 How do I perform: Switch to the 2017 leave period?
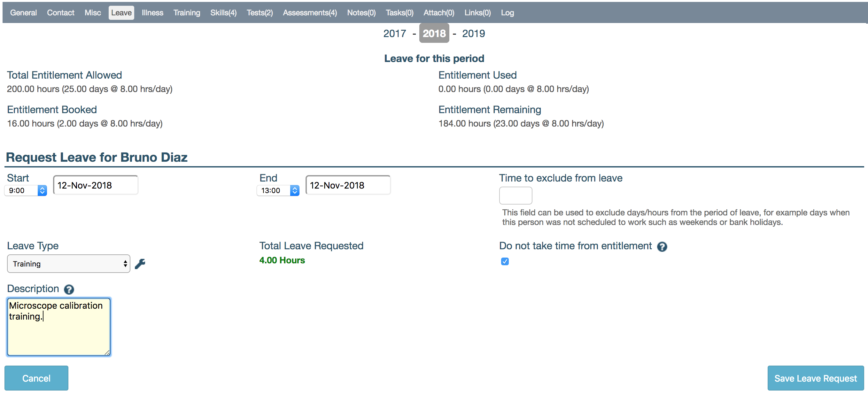point(395,33)
